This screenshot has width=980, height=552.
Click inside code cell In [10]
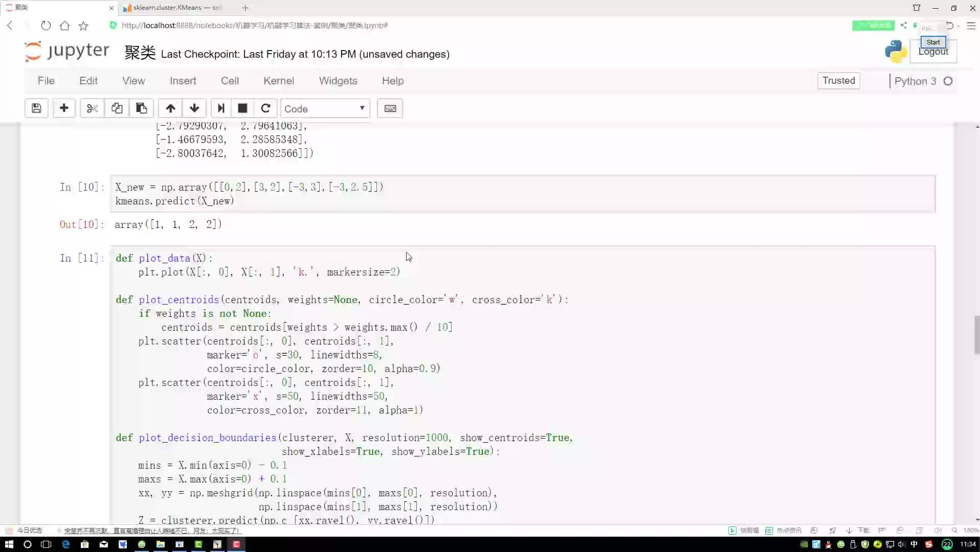coord(523,194)
